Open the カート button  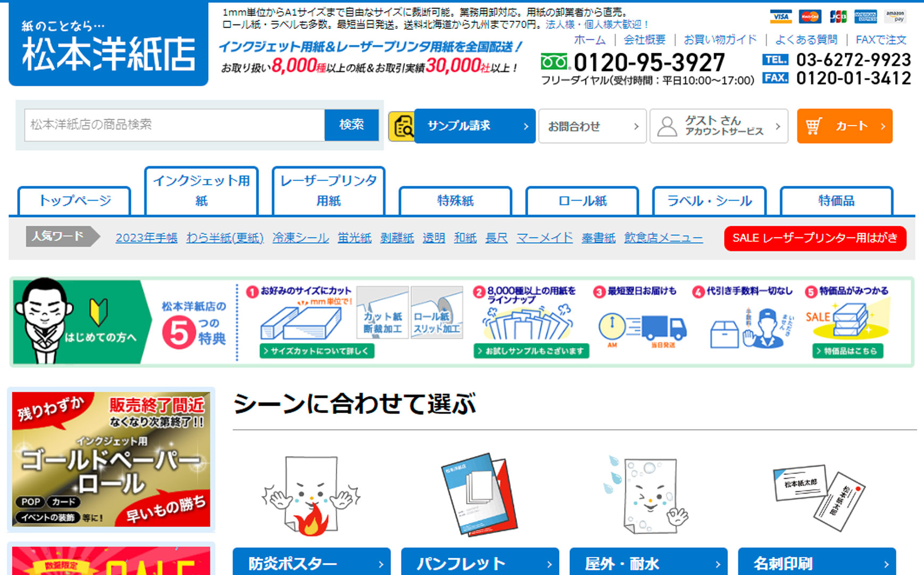point(845,126)
